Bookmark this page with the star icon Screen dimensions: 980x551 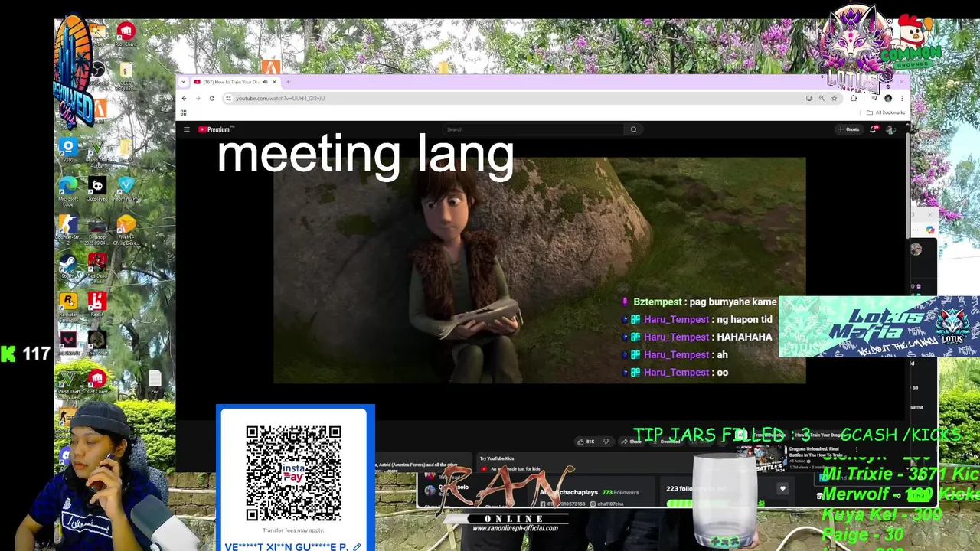pyautogui.click(x=834, y=98)
